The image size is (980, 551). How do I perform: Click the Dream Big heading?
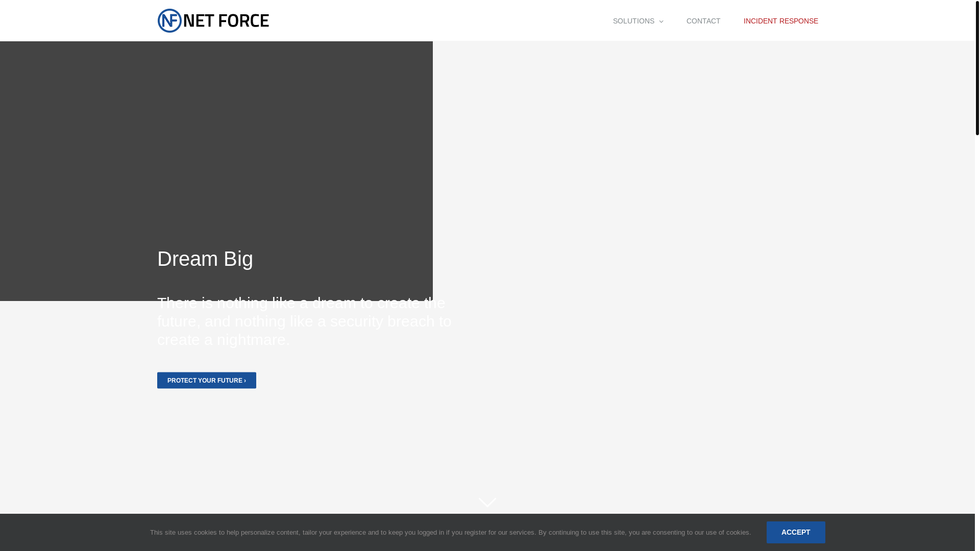205,259
